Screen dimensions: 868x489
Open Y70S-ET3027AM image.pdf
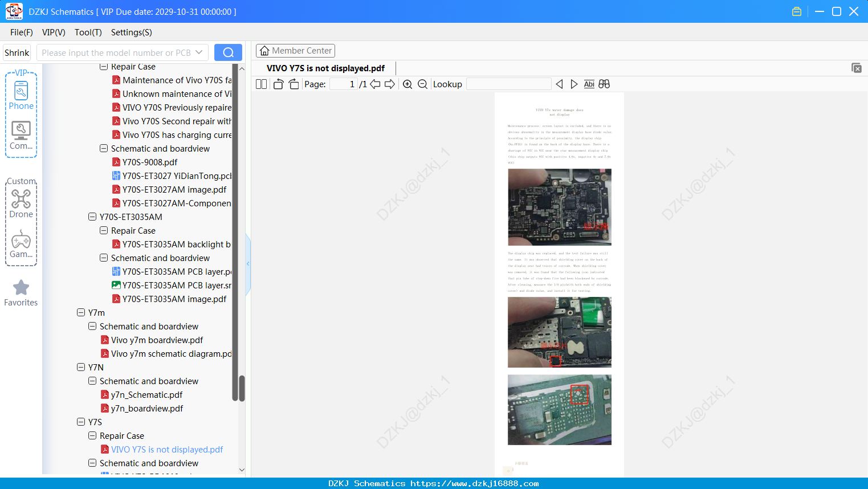click(174, 189)
